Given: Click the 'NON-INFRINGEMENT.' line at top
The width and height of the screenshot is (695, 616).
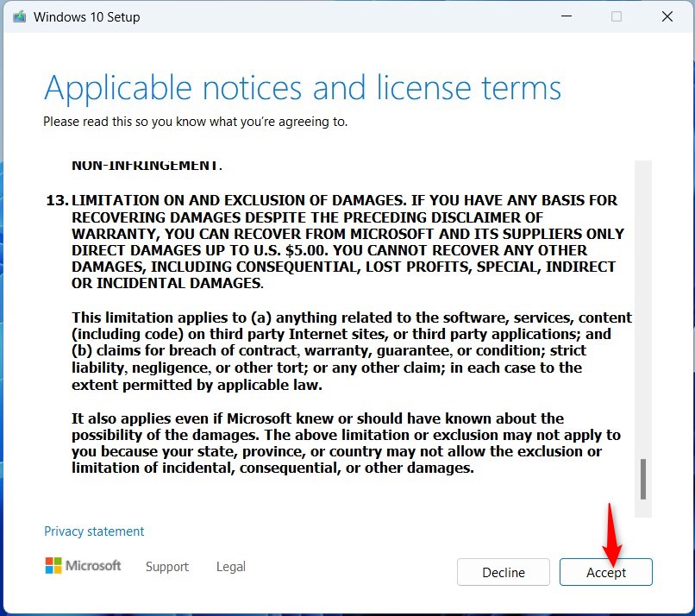Looking at the screenshot, I should [x=147, y=166].
